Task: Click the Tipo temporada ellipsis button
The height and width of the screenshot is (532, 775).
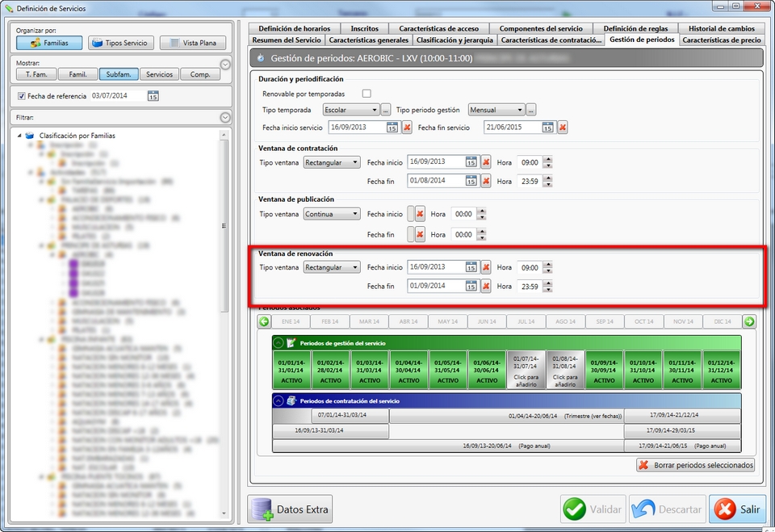Action: 386,110
